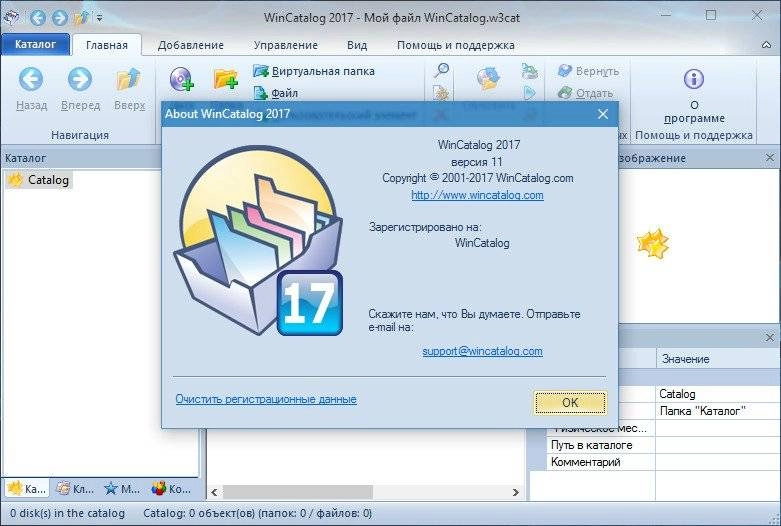
Task: Add a Виртуальная папка from the ribbon
Action: point(314,71)
